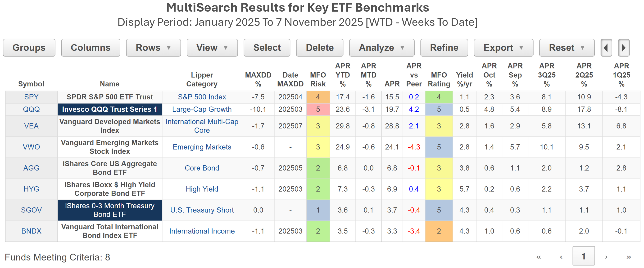Click the left arrow scroll columns button
The width and height of the screenshot is (644, 268).
606,48
